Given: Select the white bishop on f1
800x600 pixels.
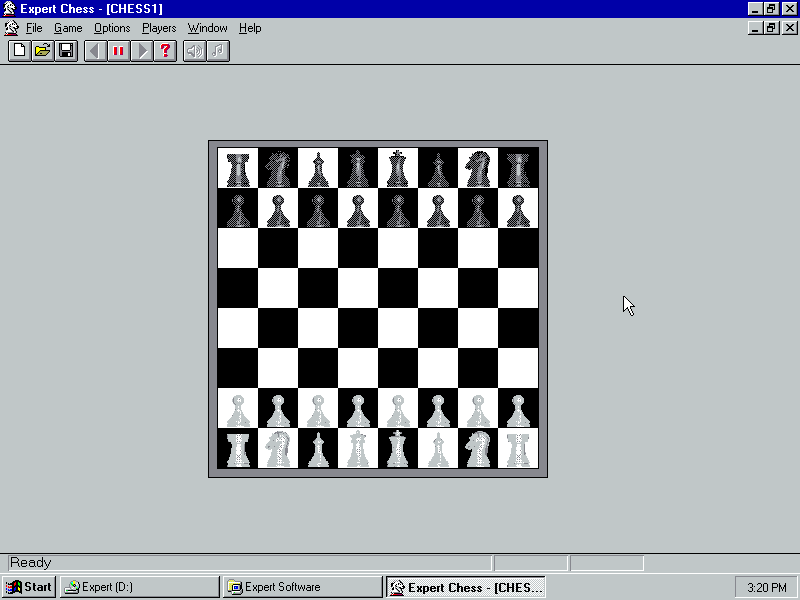Looking at the screenshot, I should 438,448.
